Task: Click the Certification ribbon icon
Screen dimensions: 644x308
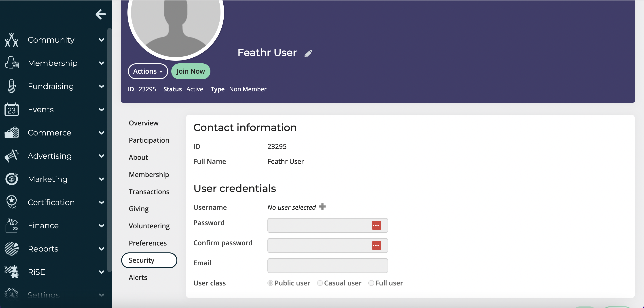Action: (x=11, y=202)
